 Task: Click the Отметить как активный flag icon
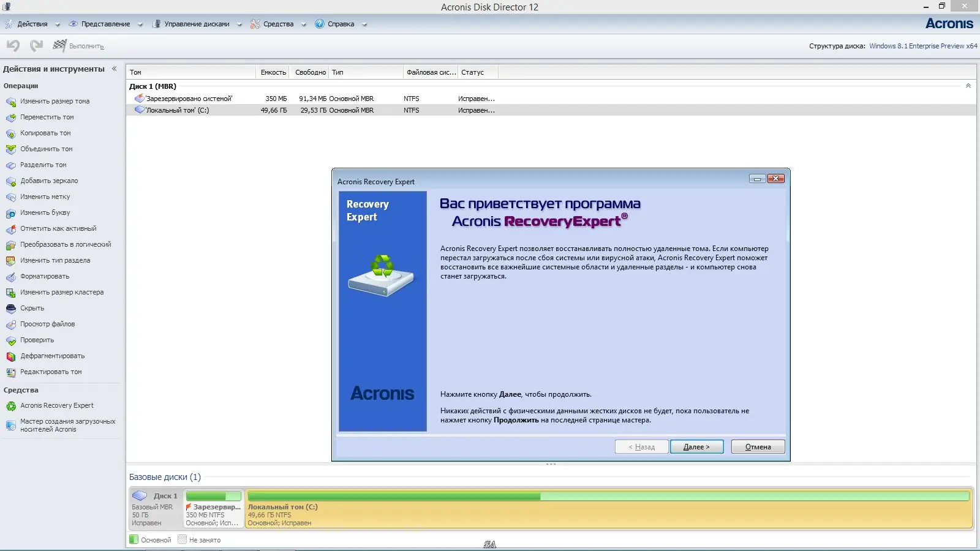coord(11,229)
